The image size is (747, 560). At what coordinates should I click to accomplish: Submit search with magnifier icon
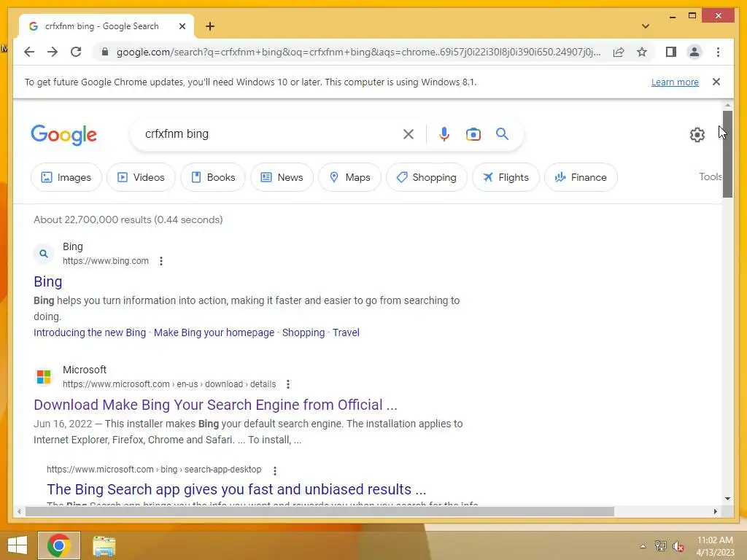click(502, 134)
